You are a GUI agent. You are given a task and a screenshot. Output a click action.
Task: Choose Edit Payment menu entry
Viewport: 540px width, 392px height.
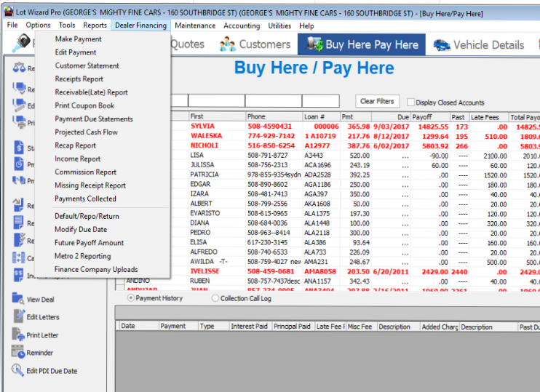tap(76, 52)
